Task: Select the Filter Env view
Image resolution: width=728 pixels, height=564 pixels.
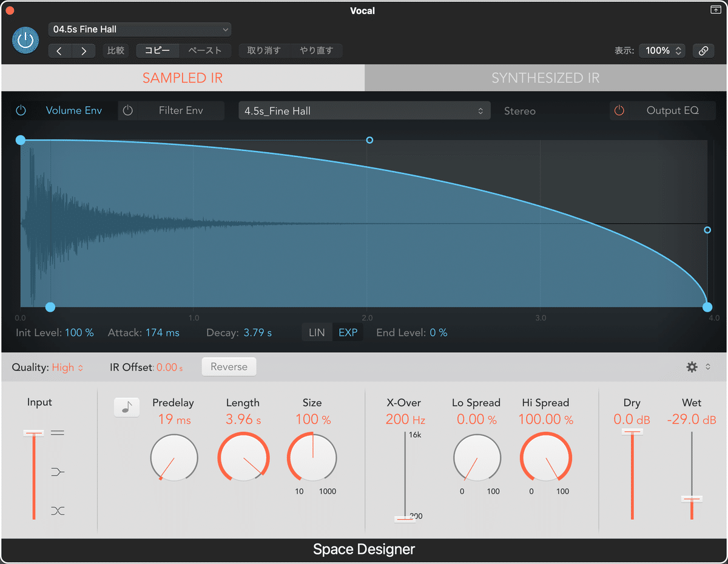Action: (x=181, y=110)
